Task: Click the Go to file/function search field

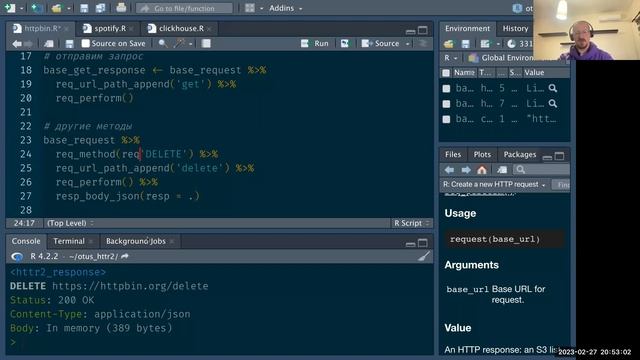Action: click(x=184, y=8)
